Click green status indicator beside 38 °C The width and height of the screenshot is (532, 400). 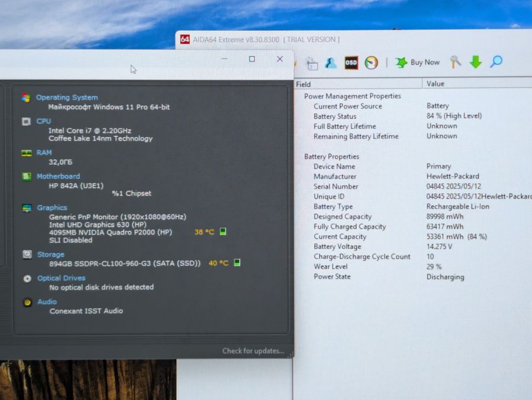pos(223,232)
